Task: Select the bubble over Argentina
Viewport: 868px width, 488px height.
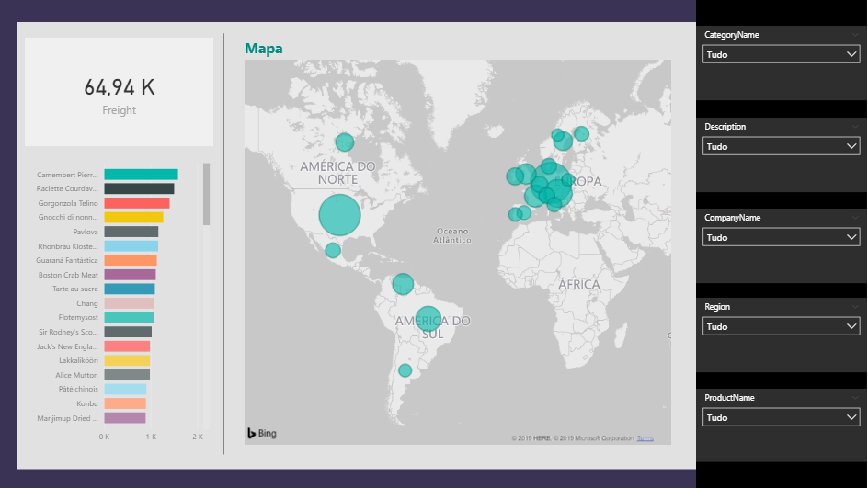Action: (405, 370)
